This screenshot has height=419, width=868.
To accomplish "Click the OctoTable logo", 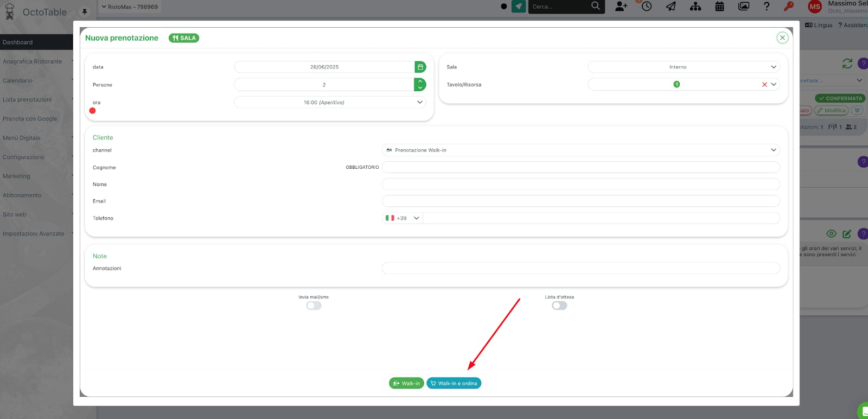I will (x=36, y=12).
